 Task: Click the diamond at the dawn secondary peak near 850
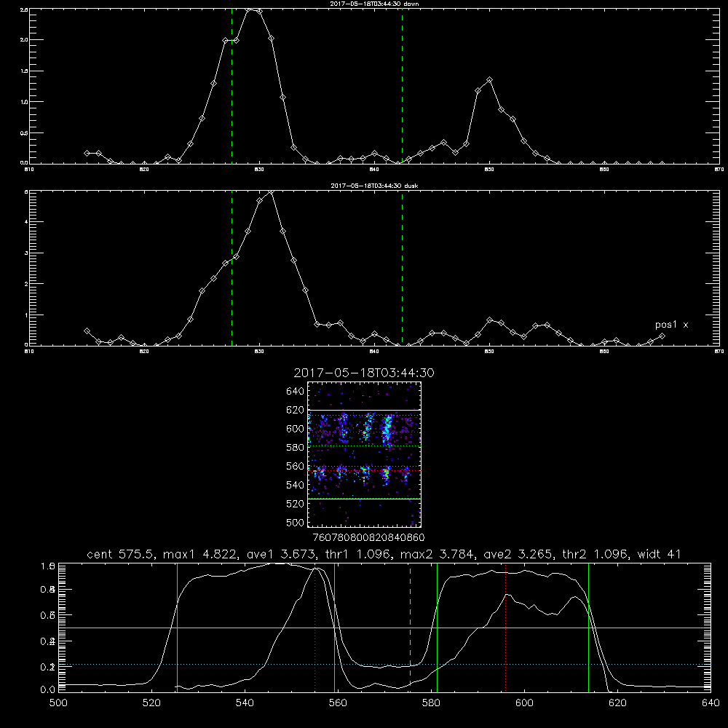pos(489,80)
